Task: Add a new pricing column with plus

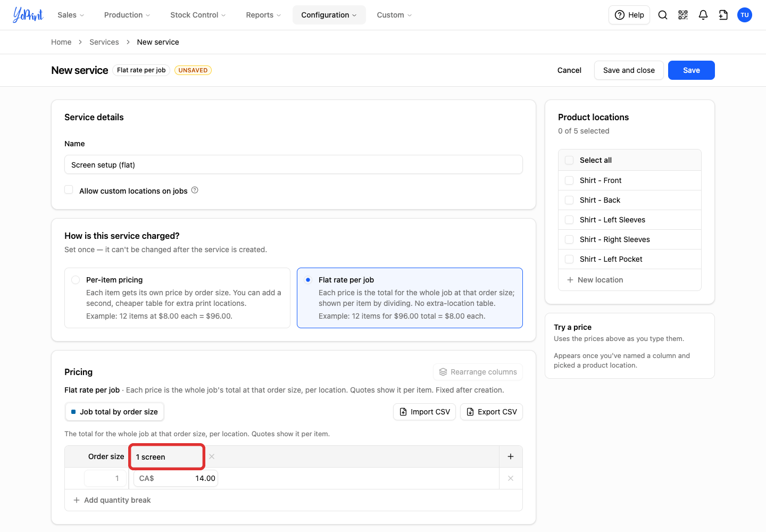Action: point(511,456)
